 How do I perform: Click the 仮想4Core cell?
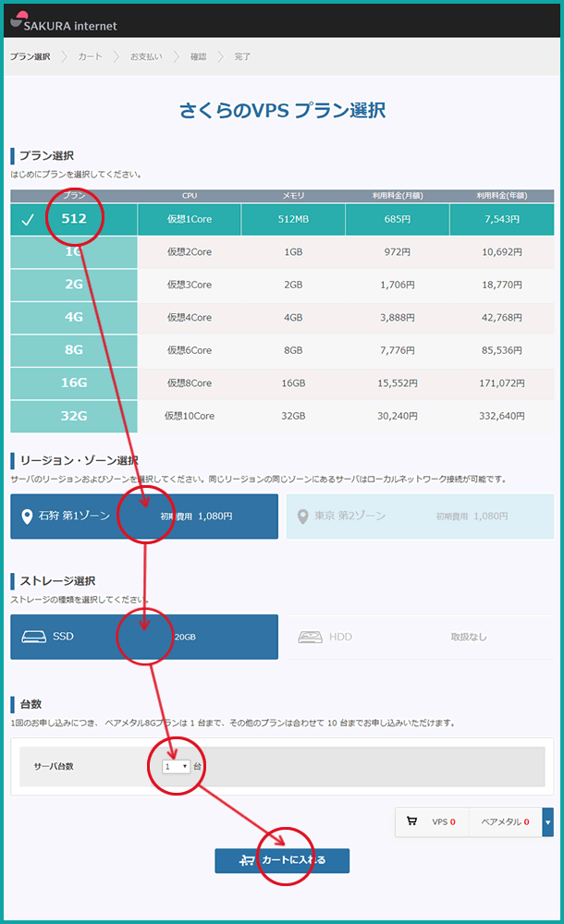(190, 318)
